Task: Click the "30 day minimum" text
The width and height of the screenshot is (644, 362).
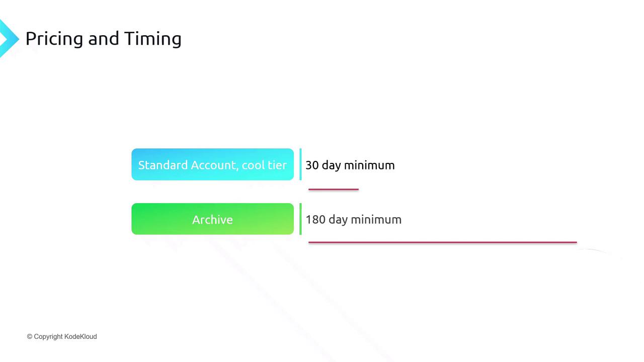Action: (350, 165)
